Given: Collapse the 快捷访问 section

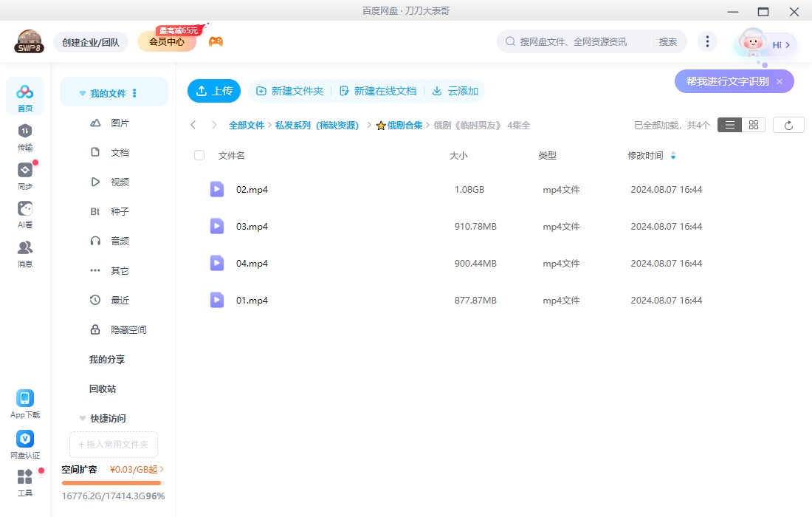Looking at the screenshot, I should click(82, 418).
